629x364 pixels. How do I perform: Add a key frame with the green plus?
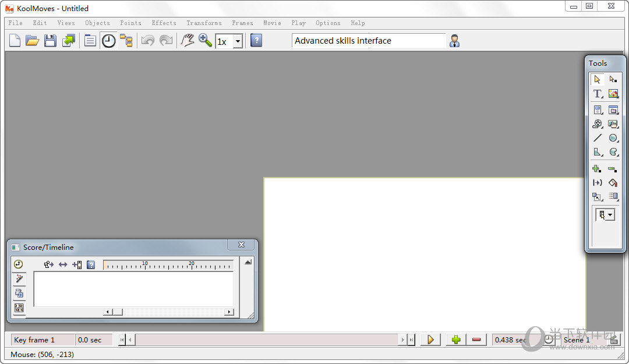tap(455, 340)
